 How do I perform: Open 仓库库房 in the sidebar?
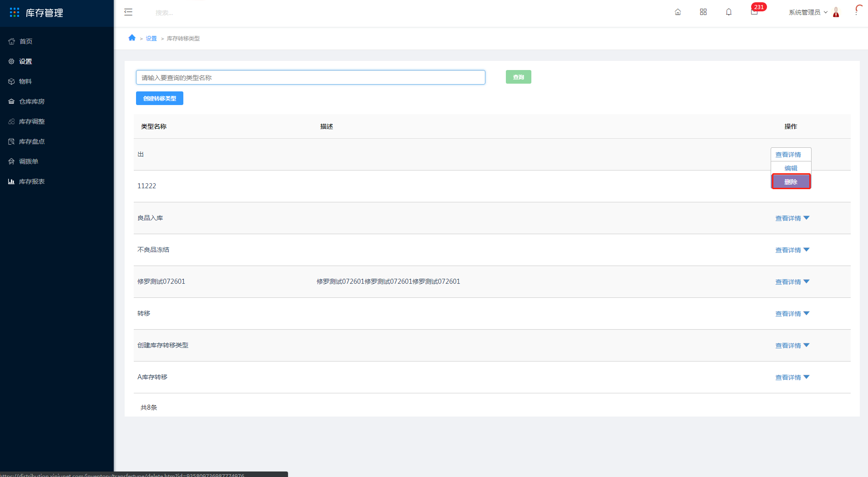32,101
